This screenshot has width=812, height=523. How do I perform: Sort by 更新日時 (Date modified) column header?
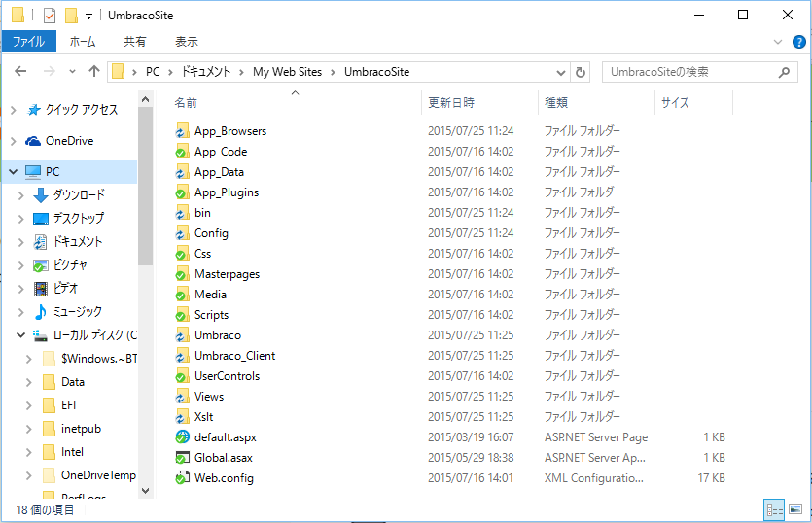point(480,102)
